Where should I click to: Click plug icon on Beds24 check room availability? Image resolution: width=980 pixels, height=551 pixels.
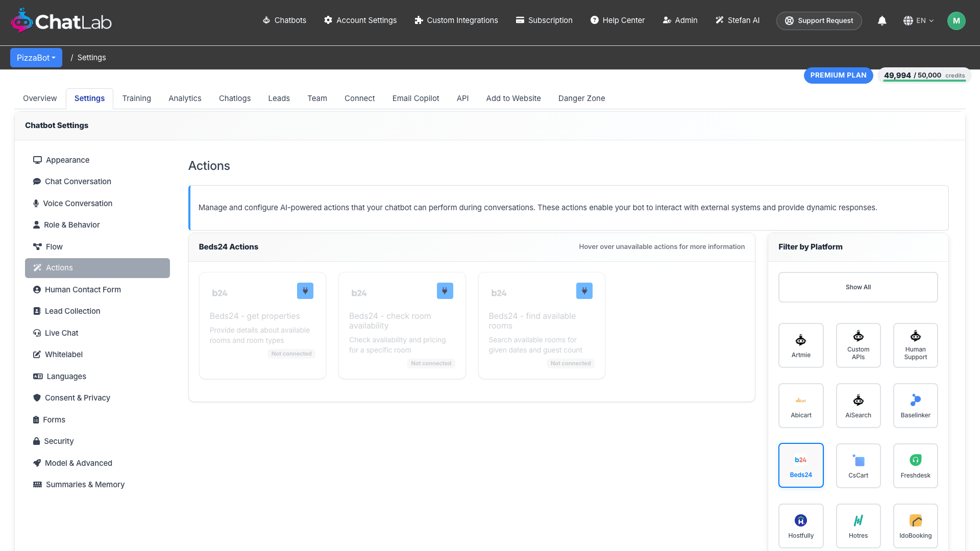click(445, 291)
